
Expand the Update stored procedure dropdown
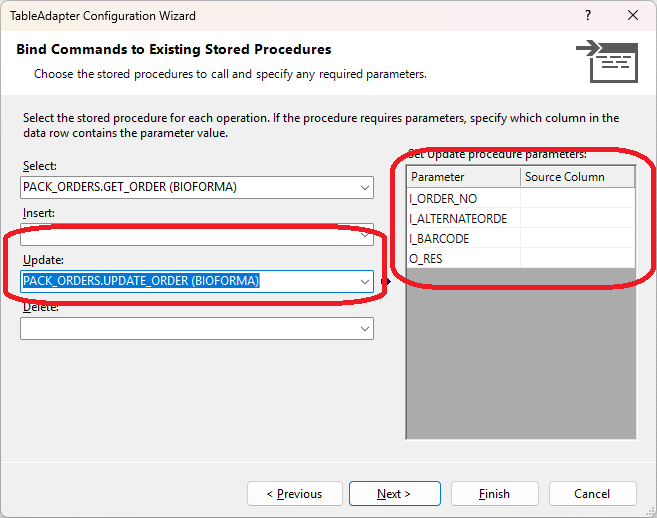pos(365,281)
